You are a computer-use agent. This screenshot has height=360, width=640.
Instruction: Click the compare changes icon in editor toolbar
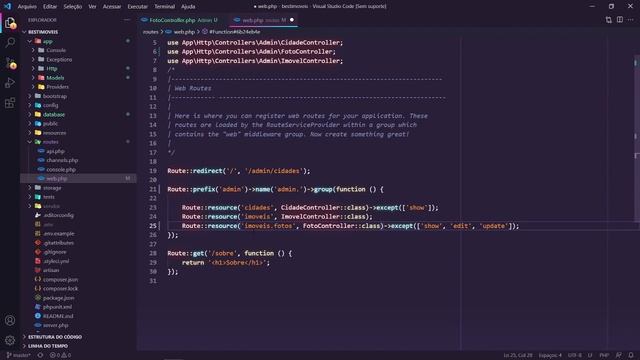click(x=609, y=20)
